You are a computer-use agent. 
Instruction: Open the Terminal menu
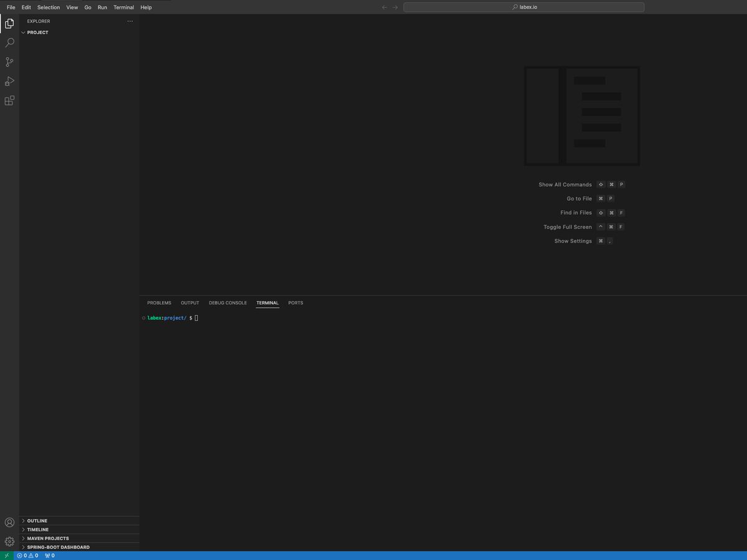(123, 7)
